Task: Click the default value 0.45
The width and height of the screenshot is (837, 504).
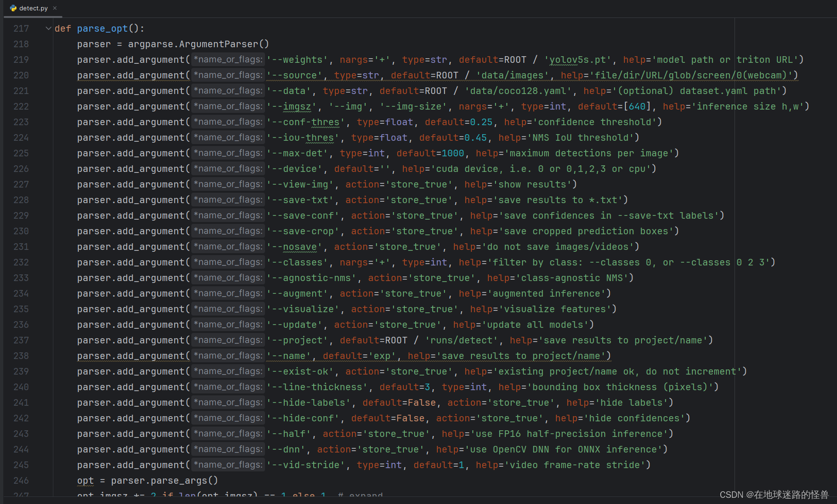Action: coord(476,137)
